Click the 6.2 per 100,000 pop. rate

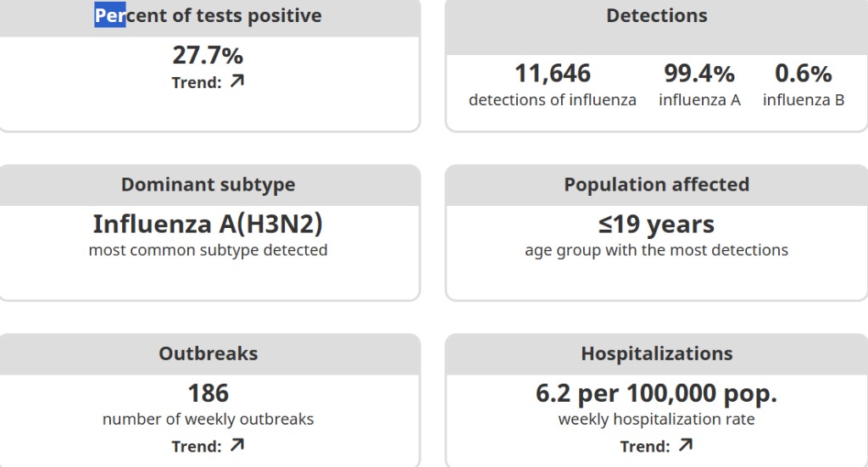(x=656, y=393)
